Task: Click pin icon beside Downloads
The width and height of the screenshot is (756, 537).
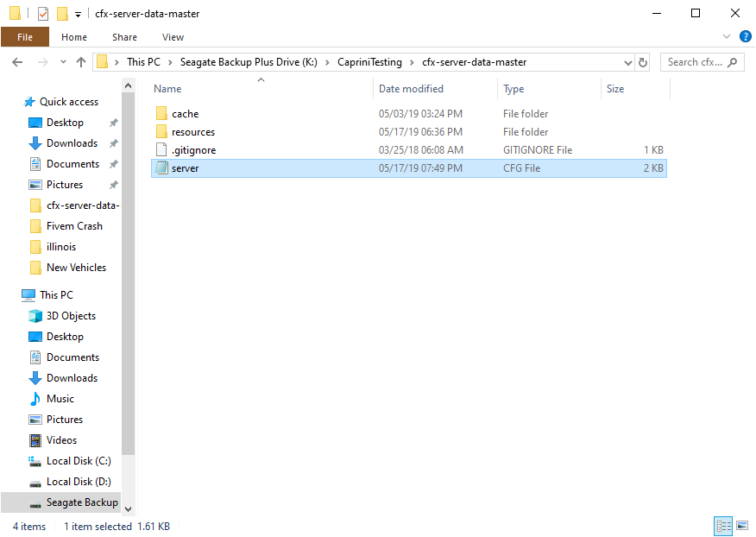Action: point(113,143)
